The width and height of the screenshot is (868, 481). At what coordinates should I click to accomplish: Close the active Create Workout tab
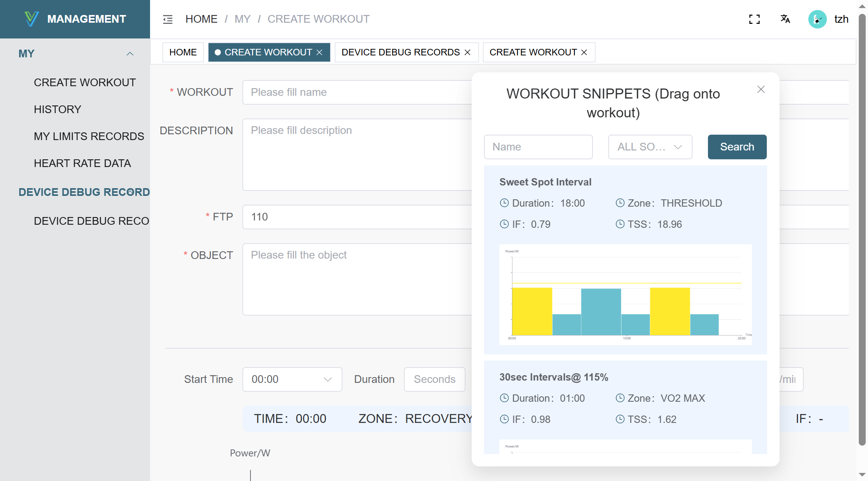coord(319,52)
